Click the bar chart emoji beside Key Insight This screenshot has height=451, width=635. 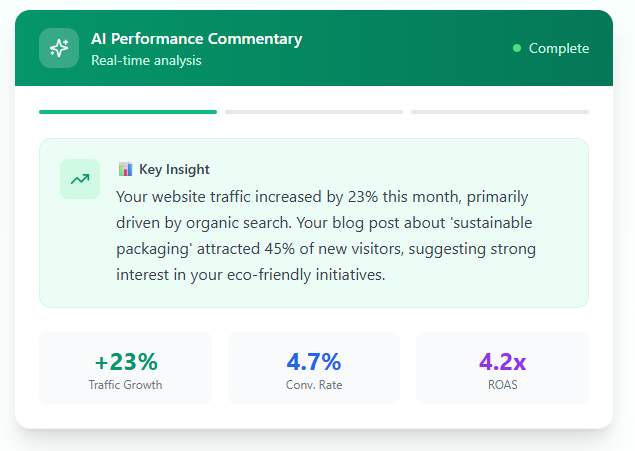(x=126, y=169)
